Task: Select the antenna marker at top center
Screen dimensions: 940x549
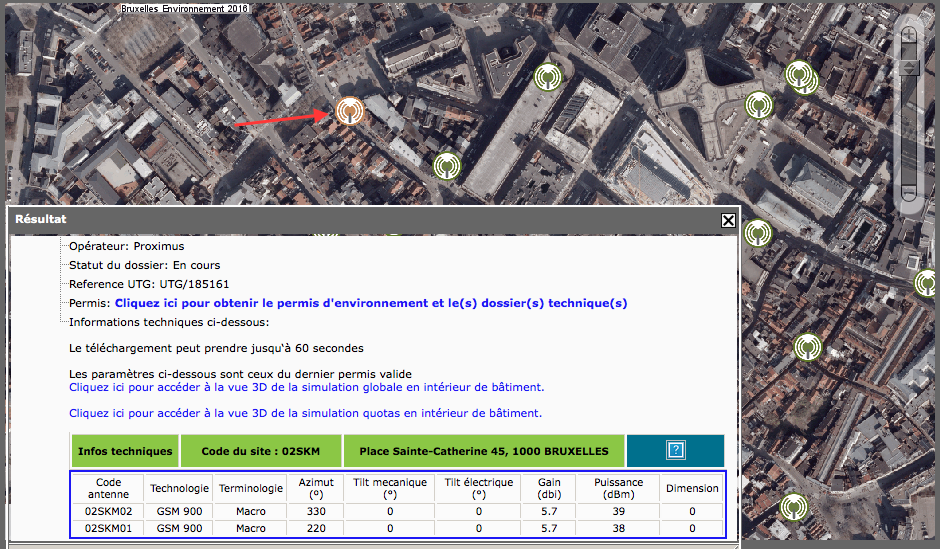Action: pyautogui.click(x=546, y=76)
